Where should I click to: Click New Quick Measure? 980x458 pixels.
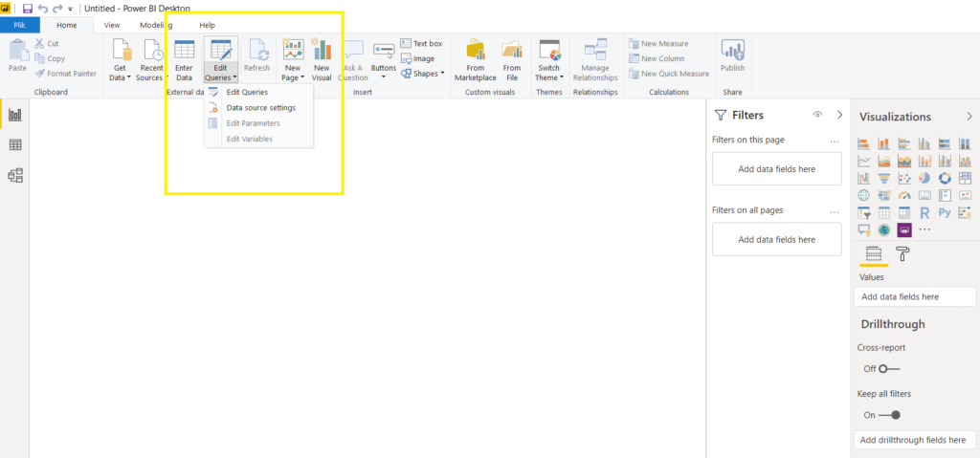click(x=669, y=73)
